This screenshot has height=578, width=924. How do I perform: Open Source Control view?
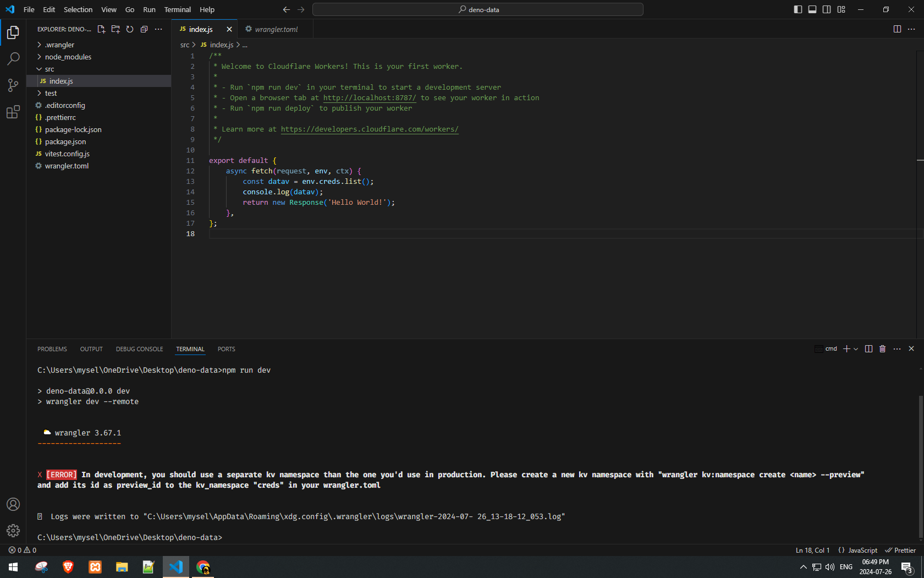coord(13,85)
